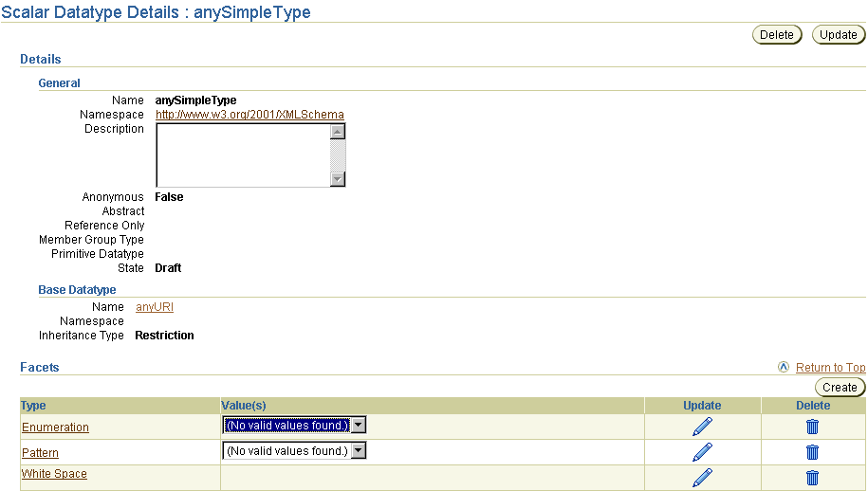Click the Update column header
Viewport: 868px width, 491px height.
(702, 406)
